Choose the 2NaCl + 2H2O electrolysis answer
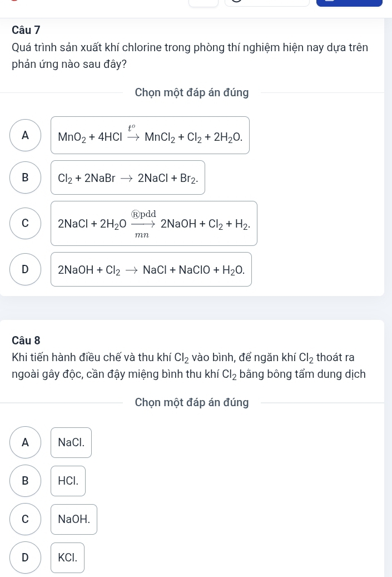Image resolution: width=392 pixels, height=577 pixels. (x=154, y=223)
